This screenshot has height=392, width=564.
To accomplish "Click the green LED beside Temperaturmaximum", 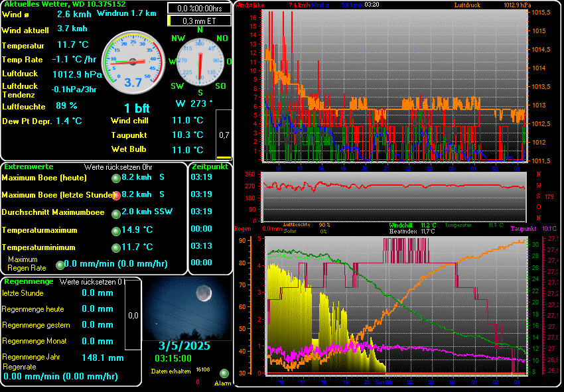I will [x=116, y=231].
